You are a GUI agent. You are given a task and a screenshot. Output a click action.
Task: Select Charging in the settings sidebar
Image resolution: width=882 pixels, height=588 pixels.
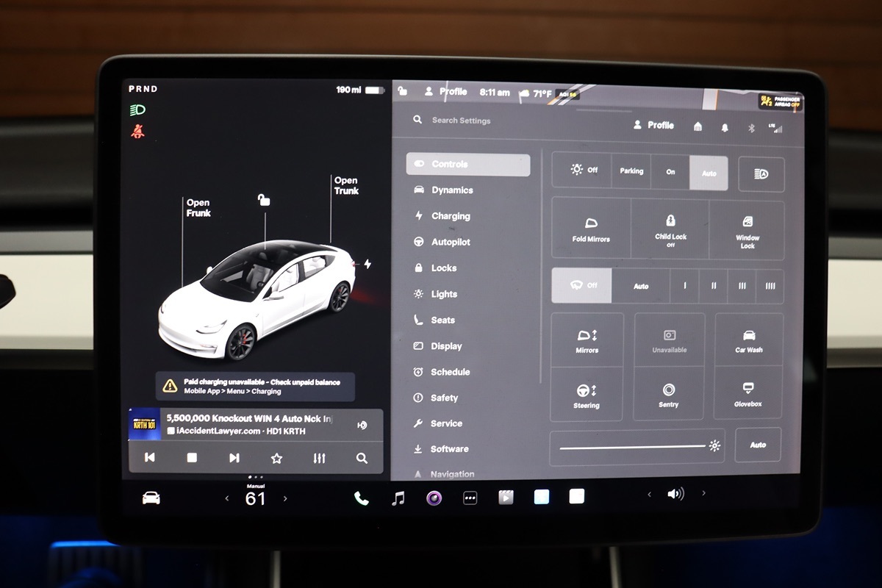coord(450,216)
